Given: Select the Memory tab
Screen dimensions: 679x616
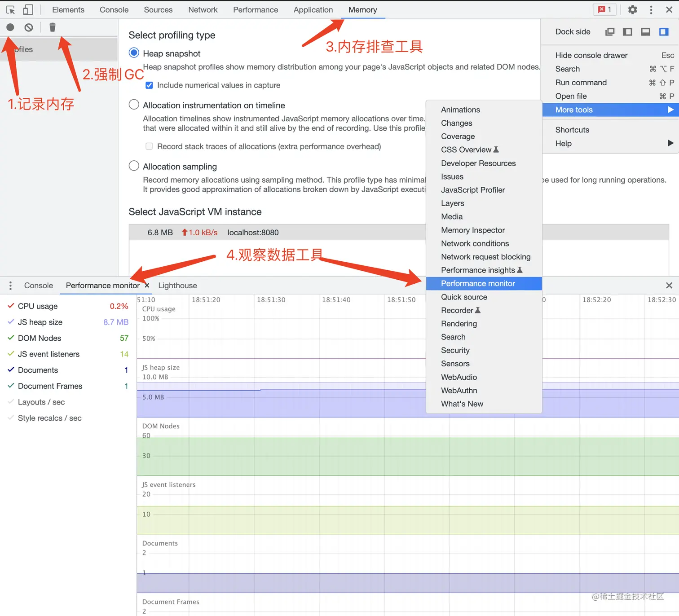Looking at the screenshot, I should [x=363, y=9].
